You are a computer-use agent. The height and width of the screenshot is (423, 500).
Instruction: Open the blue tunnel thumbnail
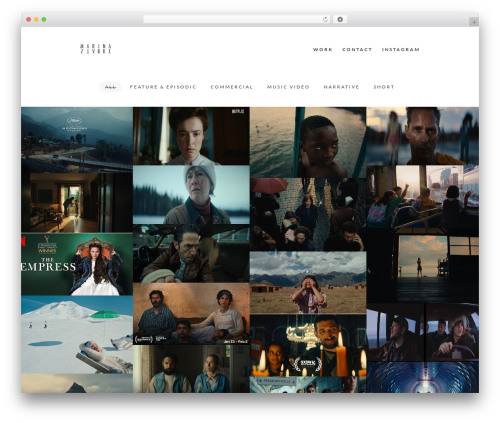click(x=423, y=377)
